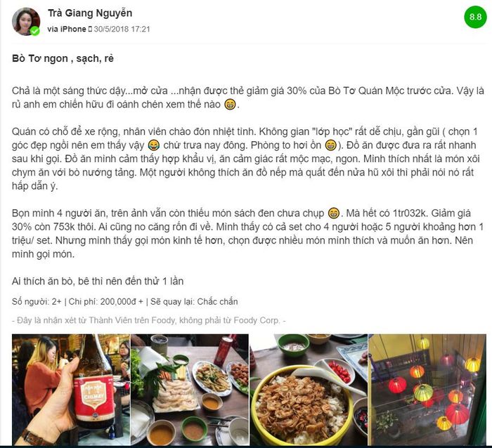View the 8.8 green rating score circle
This screenshot has height=448, width=492.
[x=475, y=17]
